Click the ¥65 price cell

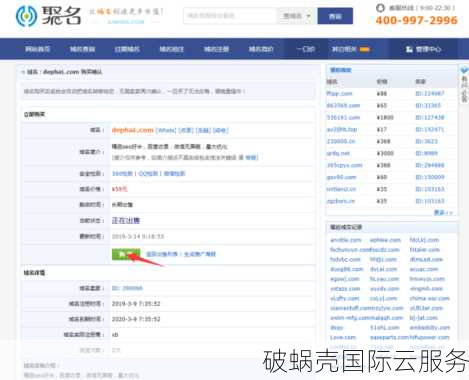coord(382,106)
